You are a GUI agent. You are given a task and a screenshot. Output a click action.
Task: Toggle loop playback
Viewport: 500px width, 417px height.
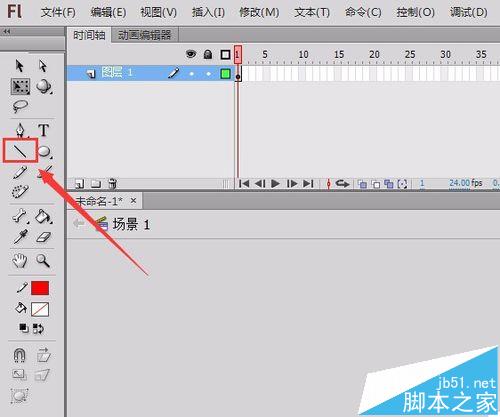pyautogui.click(x=342, y=183)
